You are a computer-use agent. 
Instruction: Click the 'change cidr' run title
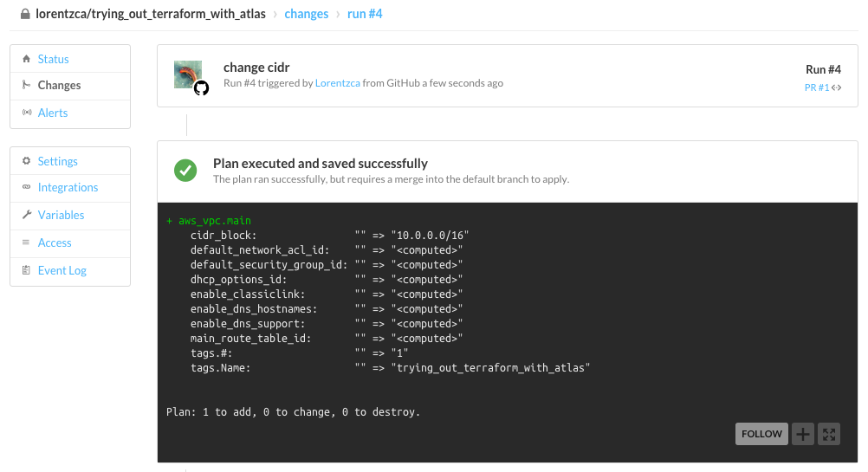point(256,68)
